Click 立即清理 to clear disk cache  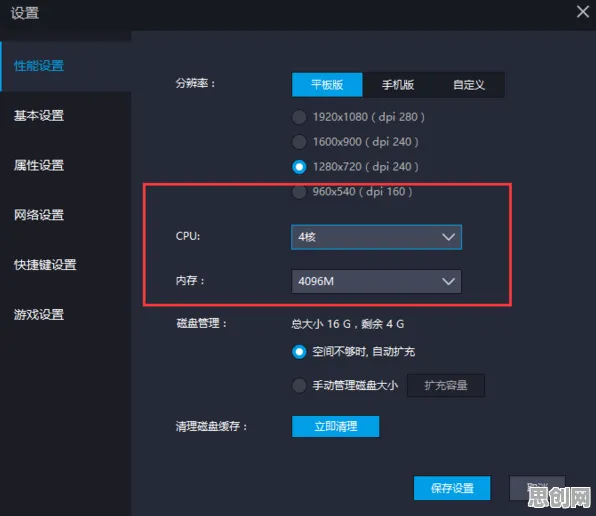pos(335,426)
